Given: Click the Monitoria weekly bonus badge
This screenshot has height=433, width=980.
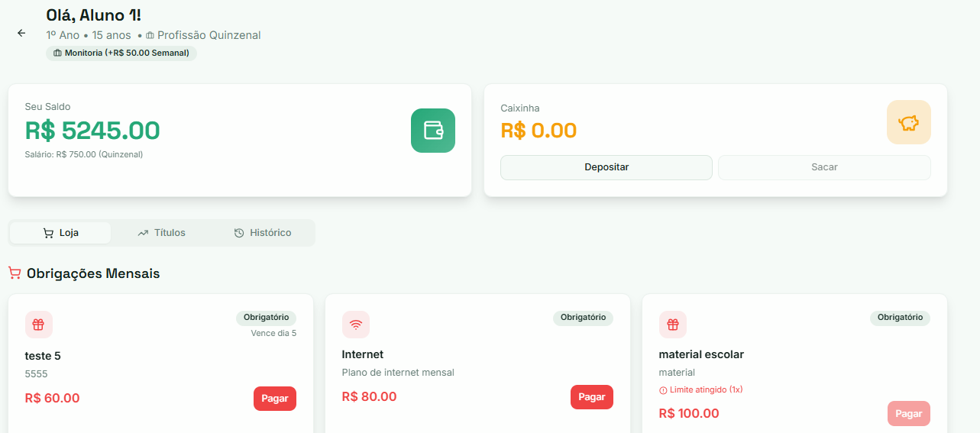Looking at the screenshot, I should (x=121, y=53).
